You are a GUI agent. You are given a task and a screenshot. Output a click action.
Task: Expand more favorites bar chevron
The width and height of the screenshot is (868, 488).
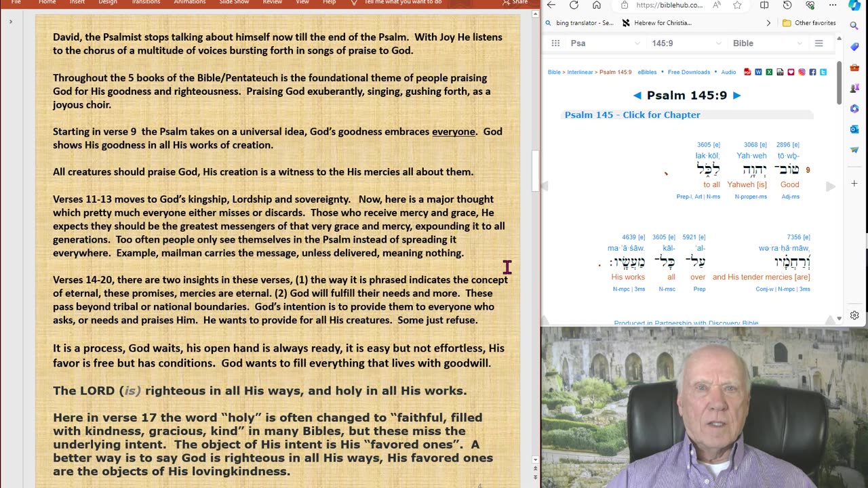[768, 23]
